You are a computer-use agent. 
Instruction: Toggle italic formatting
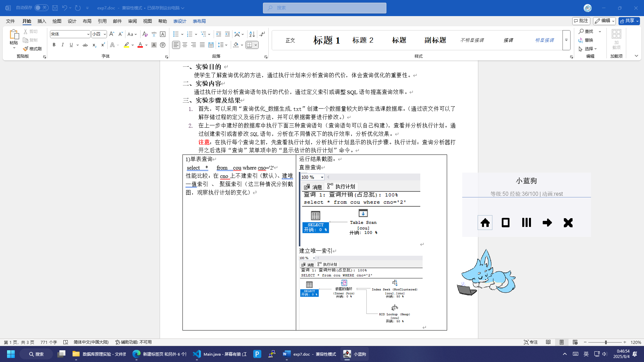(62, 45)
